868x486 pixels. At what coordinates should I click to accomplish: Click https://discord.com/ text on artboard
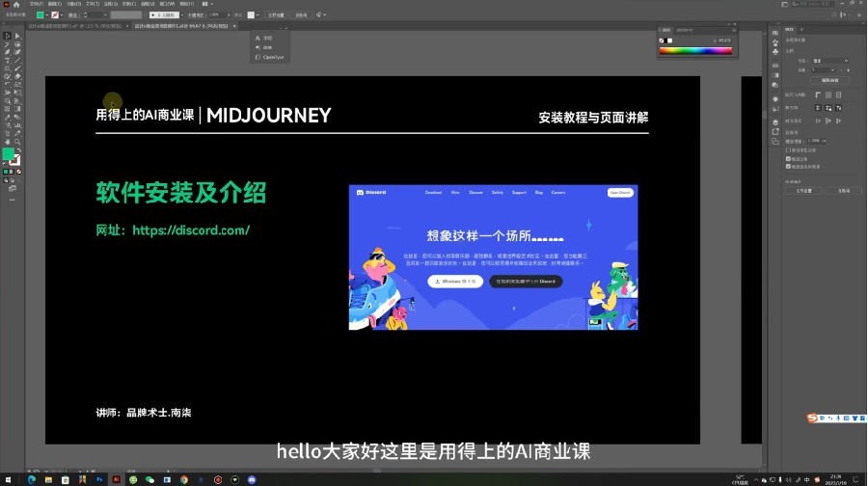[x=190, y=230]
